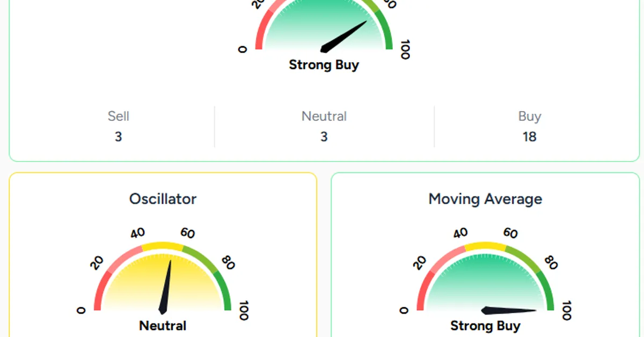Click the 100 mark on the Oscillator gauge

(243, 311)
